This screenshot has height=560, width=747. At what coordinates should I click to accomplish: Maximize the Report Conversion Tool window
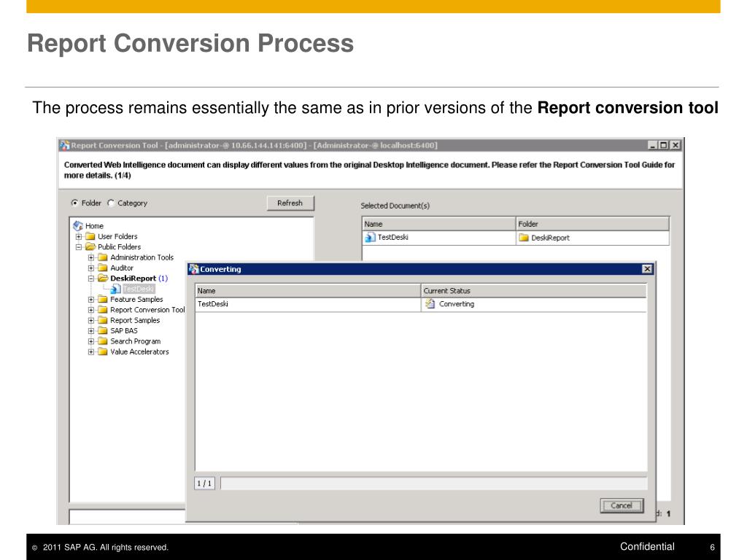662,145
